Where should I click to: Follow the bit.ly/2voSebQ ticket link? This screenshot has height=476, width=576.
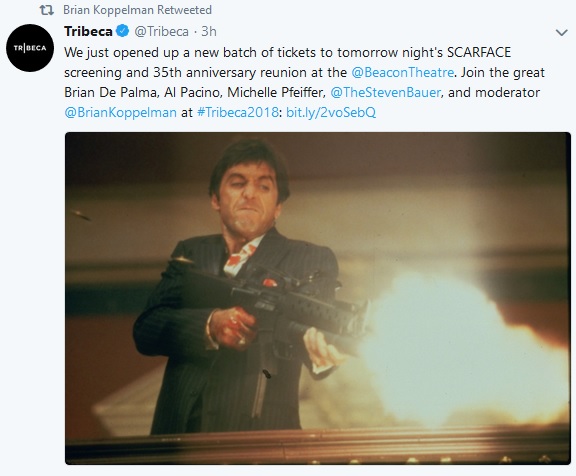click(331, 112)
